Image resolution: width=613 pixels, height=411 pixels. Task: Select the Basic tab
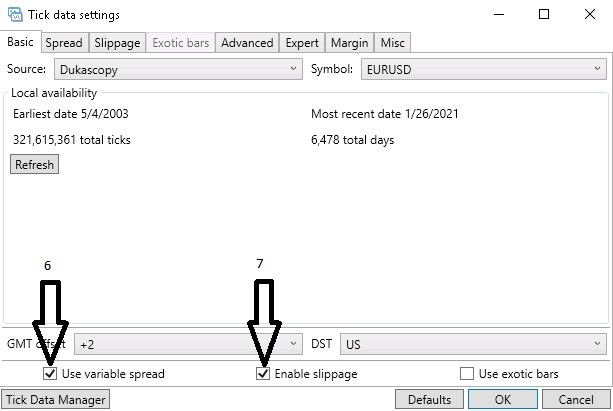click(x=20, y=41)
